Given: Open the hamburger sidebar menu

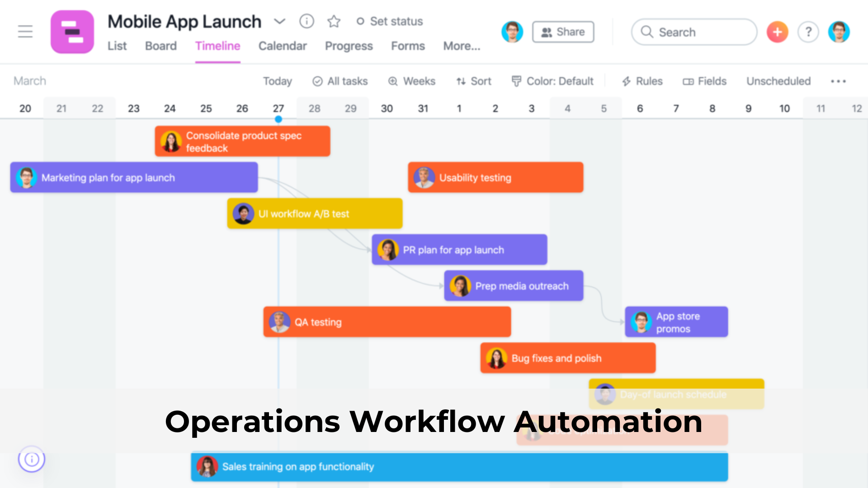Looking at the screenshot, I should click(x=25, y=32).
